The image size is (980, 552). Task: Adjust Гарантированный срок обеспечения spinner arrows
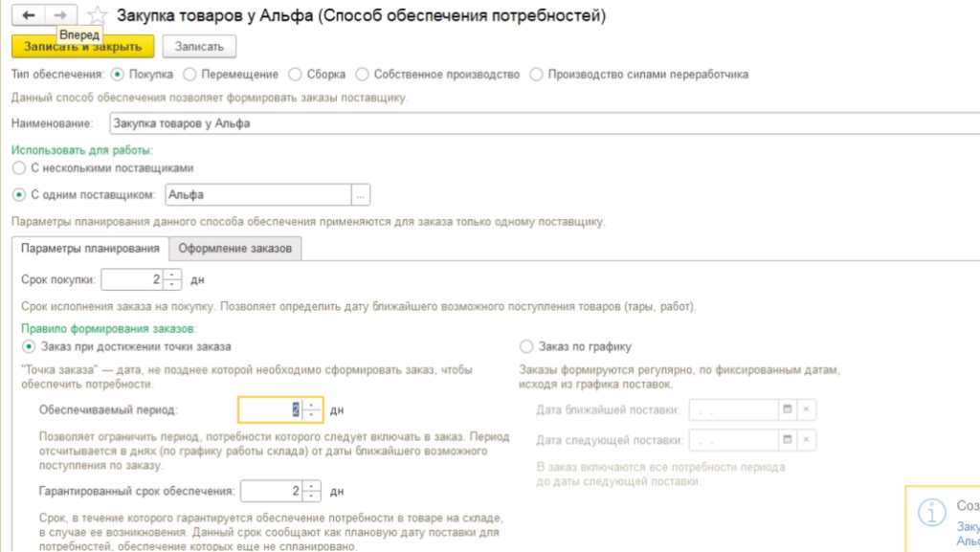coord(312,492)
